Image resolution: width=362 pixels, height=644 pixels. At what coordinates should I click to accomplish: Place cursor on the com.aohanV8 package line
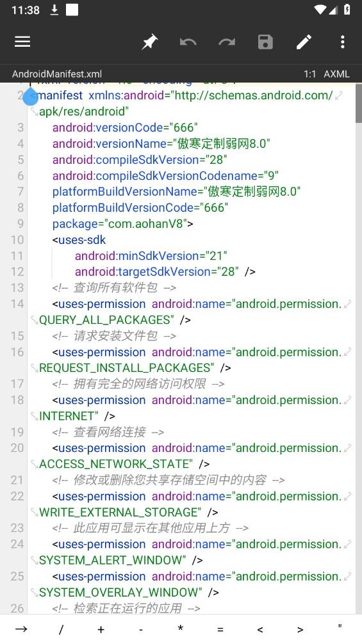coord(122,224)
